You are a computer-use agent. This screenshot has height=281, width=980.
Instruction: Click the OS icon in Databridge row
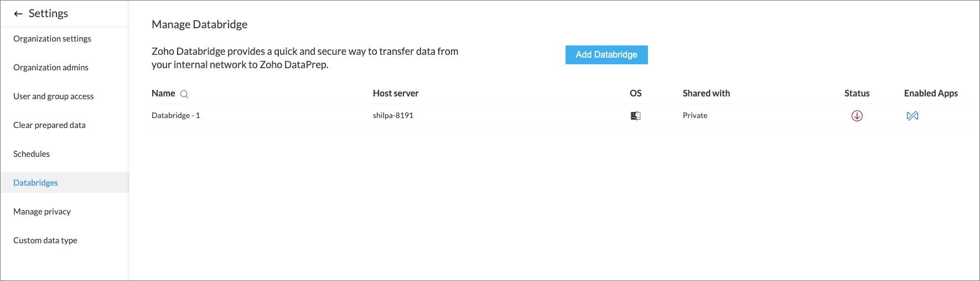pyautogui.click(x=636, y=116)
